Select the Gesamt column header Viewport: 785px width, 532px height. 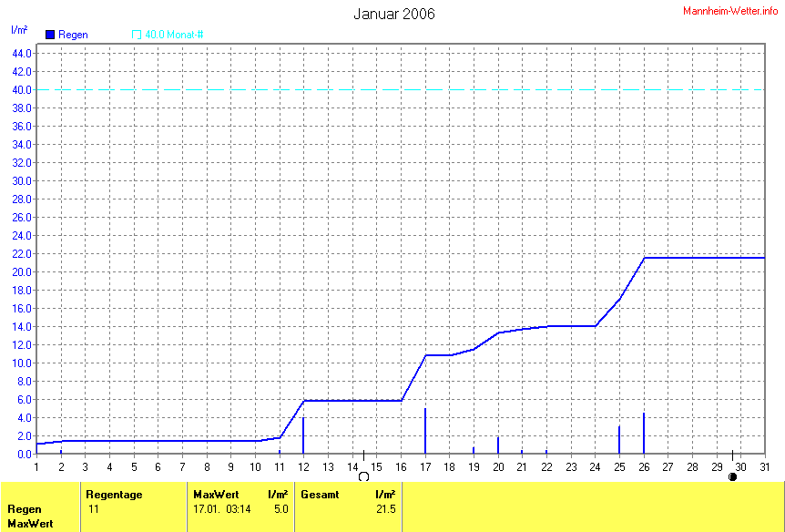click(320, 495)
